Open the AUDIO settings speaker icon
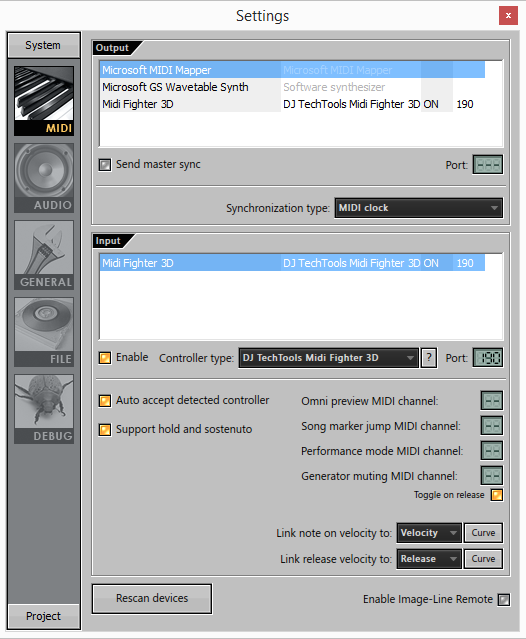This screenshot has height=639, width=526. tap(44, 178)
